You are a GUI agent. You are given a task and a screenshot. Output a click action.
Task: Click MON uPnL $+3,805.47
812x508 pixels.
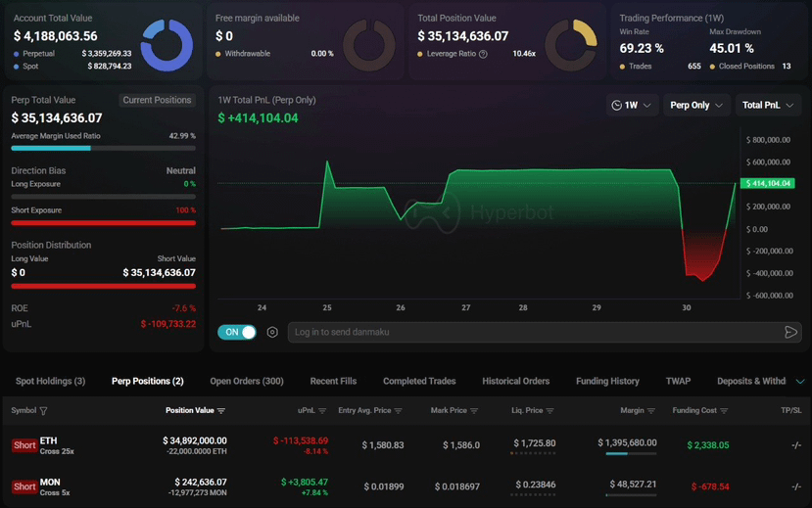click(x=305, y=483)
